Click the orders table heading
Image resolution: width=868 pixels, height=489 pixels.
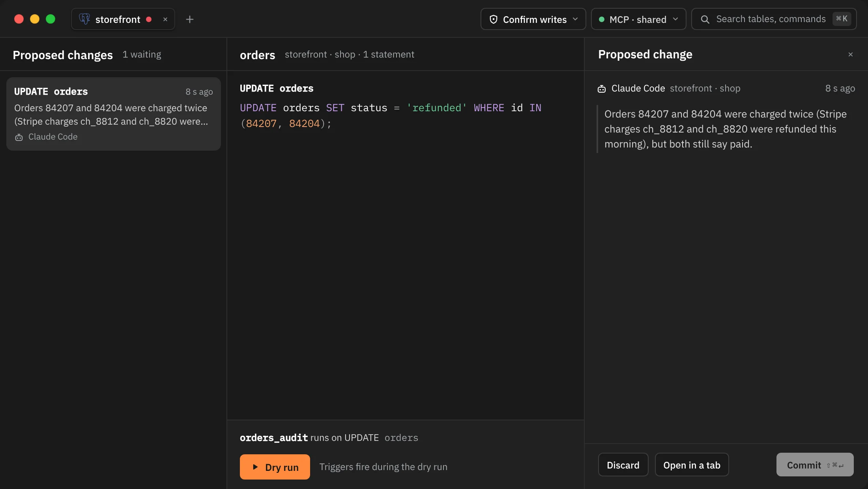(x=257, y=55)
